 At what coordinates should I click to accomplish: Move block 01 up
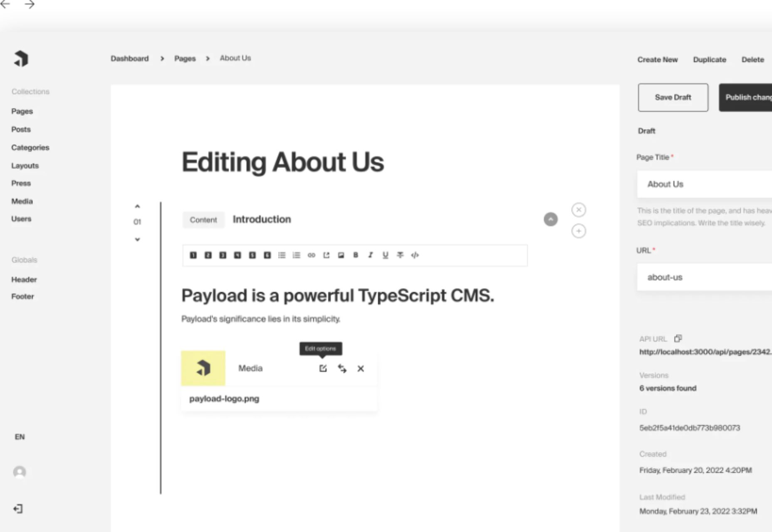[137, 206]
